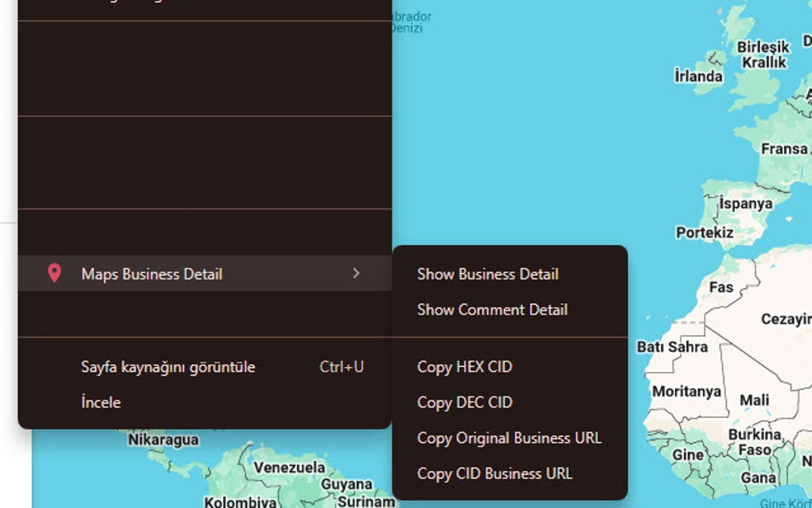Open the Maps Business Detail menu entry
The width and height of the screenshot is (812, 508).
point(152,273)
